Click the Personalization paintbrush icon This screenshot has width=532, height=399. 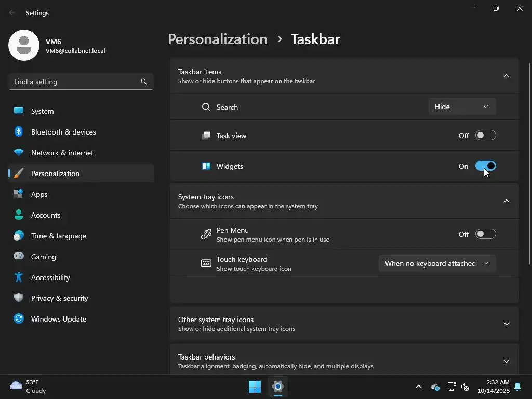coord(19,174)
